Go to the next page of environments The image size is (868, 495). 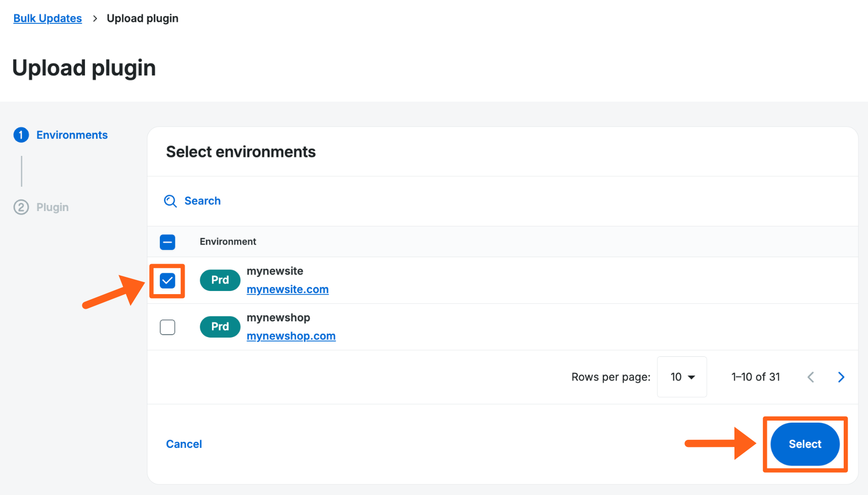coord(841,377)
